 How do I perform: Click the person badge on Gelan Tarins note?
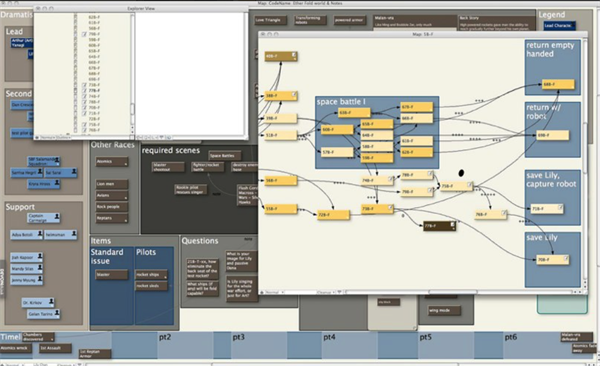(57, 313)
